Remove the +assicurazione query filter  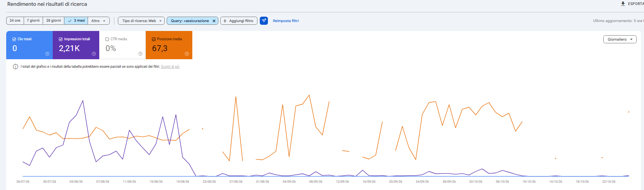click(x=214, y=21)
